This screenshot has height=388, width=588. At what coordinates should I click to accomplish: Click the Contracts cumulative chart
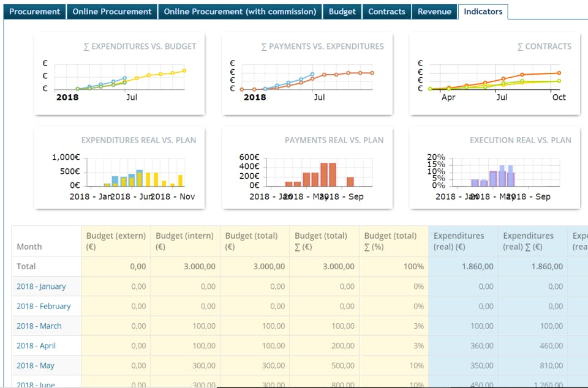[494, 74]
